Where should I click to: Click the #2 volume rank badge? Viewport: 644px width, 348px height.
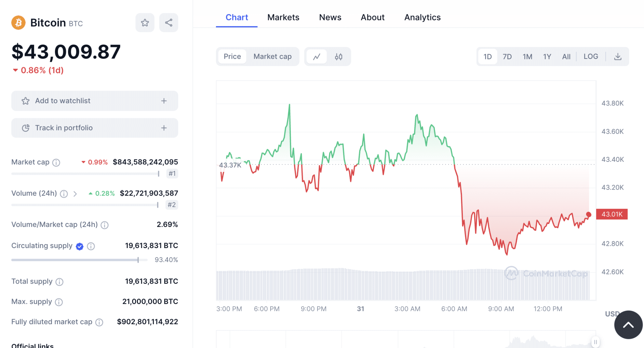point(172,205)
